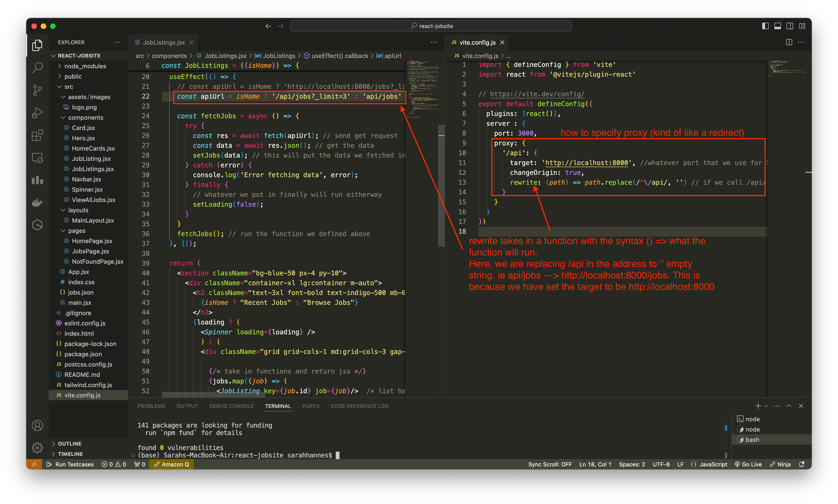Open Explorer views and more actions menu

(x=117, y=42)
